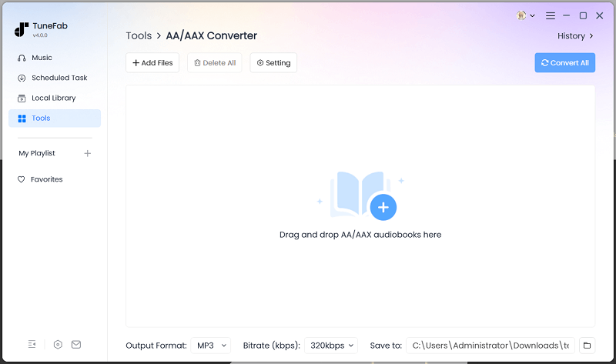Click the user avatar icon
Screen dimensions: 616x364
pos(522,15)
